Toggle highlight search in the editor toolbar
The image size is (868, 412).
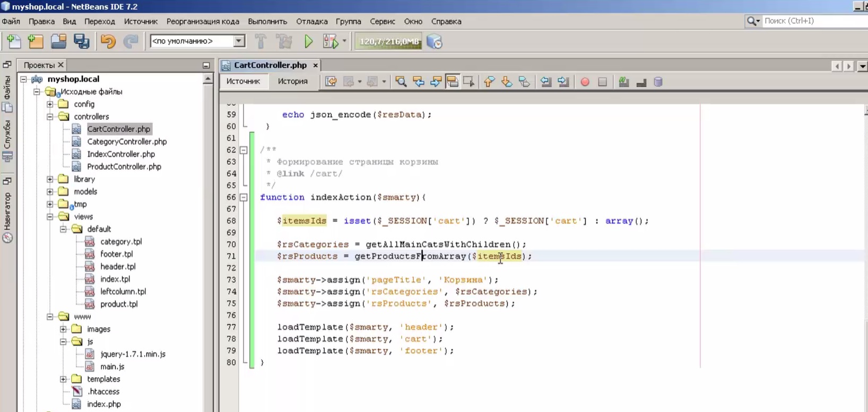(452, 82)
